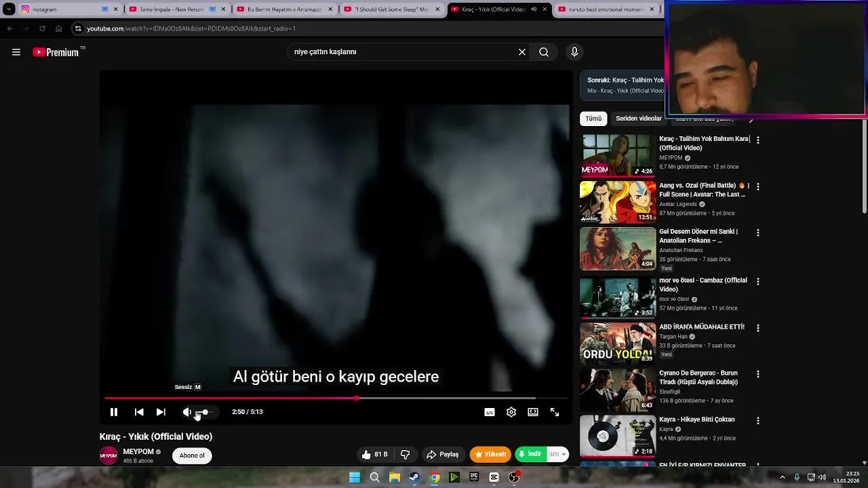Run search with the magnifier button
Viewport: 868px width, 488px height.
[544, 52]
